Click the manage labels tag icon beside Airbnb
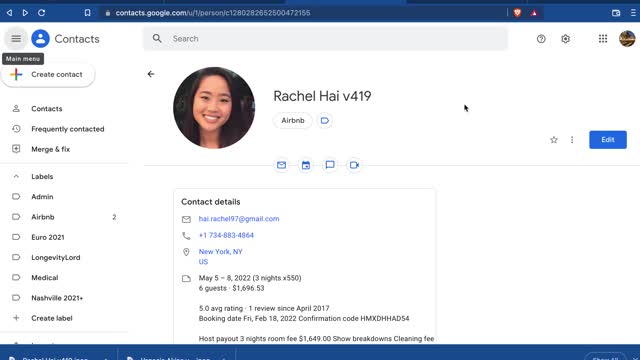This screenshot has height=360, width=640. click(x=324, y=120)
